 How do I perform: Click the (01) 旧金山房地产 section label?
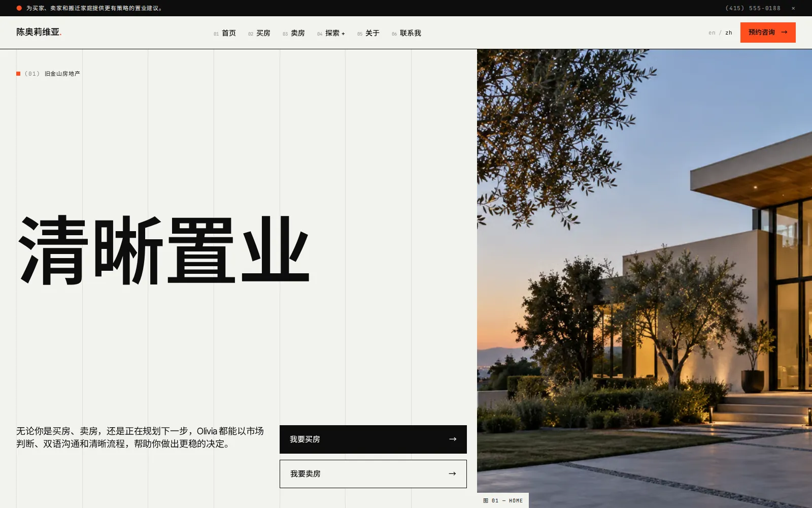pyautogui.click(x=48, y=74)
